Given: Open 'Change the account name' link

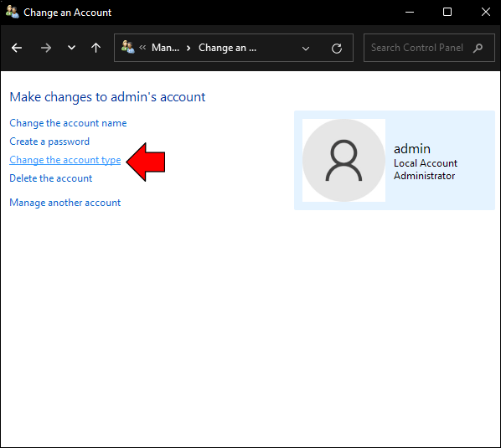Looking at the screenshot, I should 68,123.
